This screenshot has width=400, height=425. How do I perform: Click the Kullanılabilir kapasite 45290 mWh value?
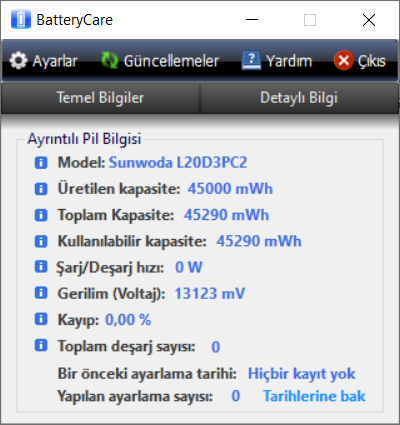(259, 241)
